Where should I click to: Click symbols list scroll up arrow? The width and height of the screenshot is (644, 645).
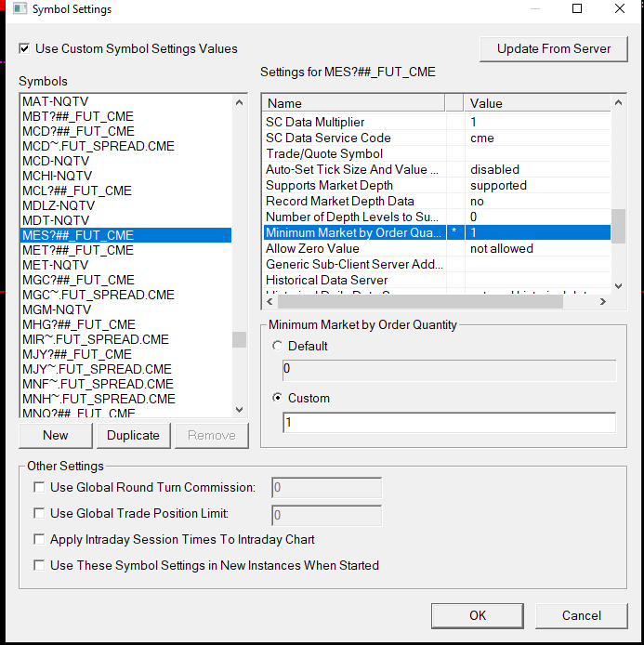tap(240, 102)
